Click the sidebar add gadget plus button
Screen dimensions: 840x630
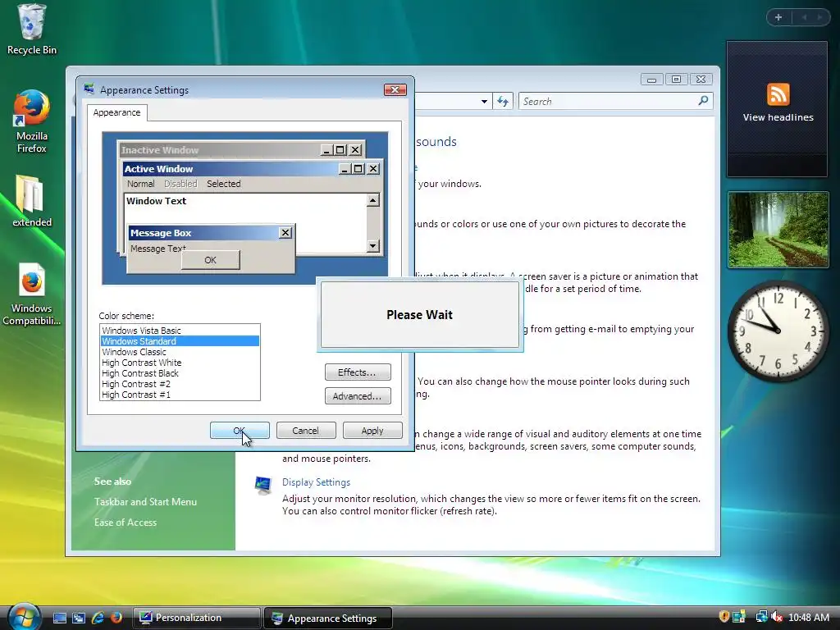point(778,17)
